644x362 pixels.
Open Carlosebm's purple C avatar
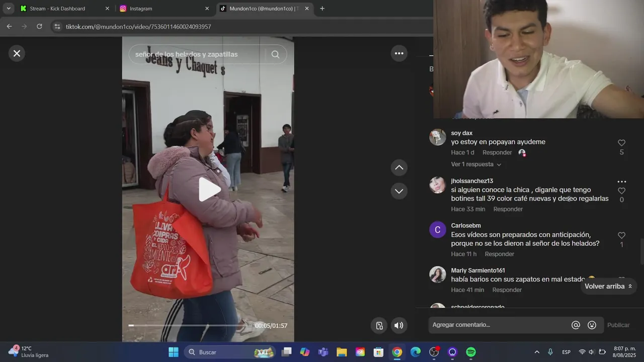tap(438, 230)
